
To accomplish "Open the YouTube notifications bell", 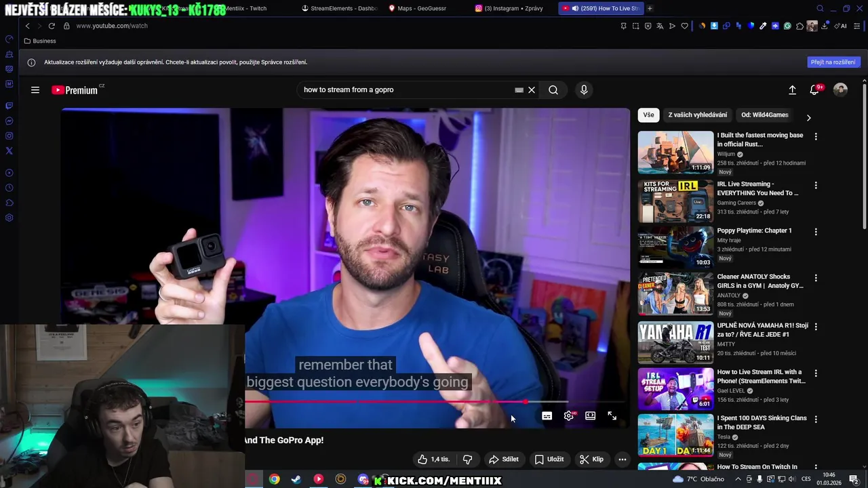I will tap(815, 89).
